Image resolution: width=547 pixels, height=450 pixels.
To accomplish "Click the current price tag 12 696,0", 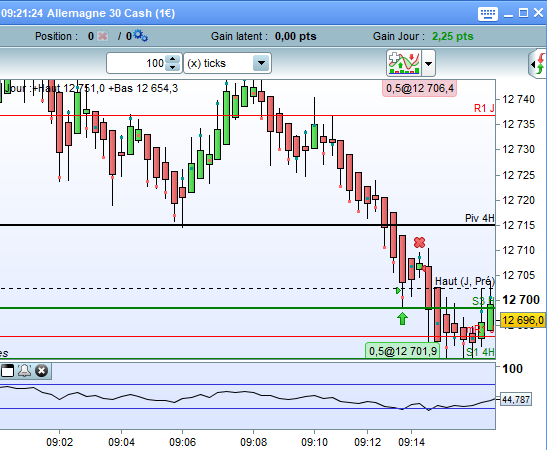I will point(523,320).
